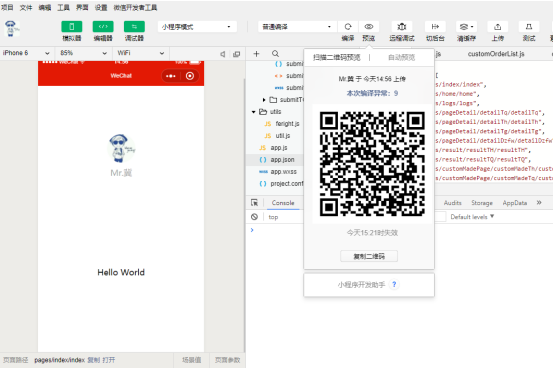
Task: Click the detach simulator window icon
Action: click(x=236, y=54)
